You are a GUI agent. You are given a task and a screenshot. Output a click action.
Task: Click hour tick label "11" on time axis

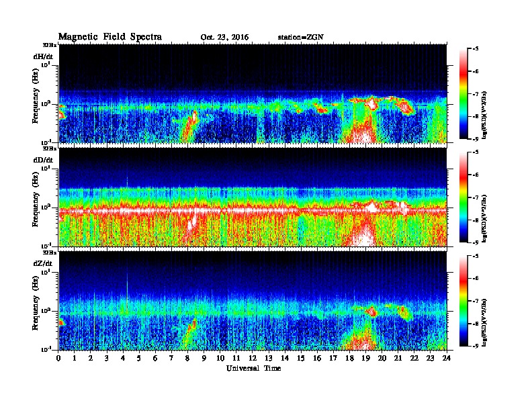(236, 359)
